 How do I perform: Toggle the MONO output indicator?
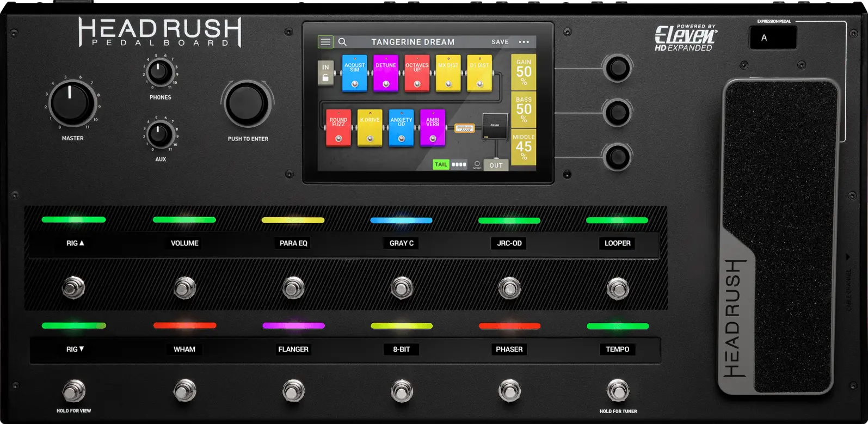(477, 165)
